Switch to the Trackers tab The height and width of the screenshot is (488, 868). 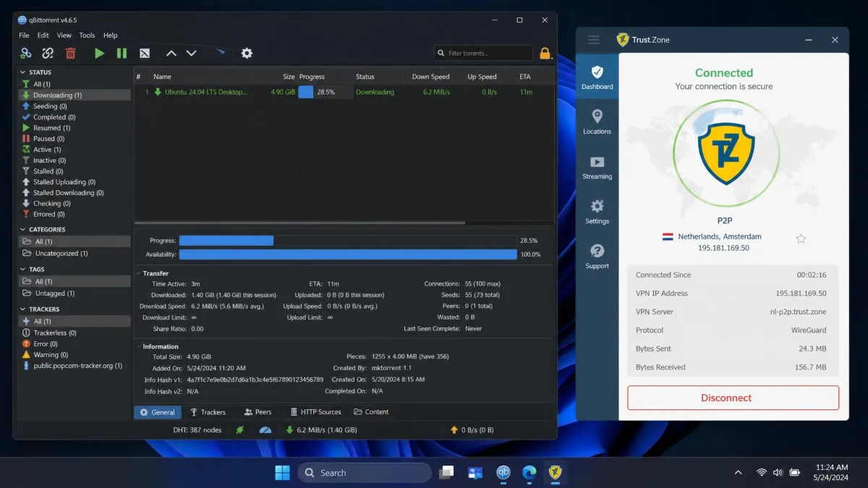[x=208, y=412]
